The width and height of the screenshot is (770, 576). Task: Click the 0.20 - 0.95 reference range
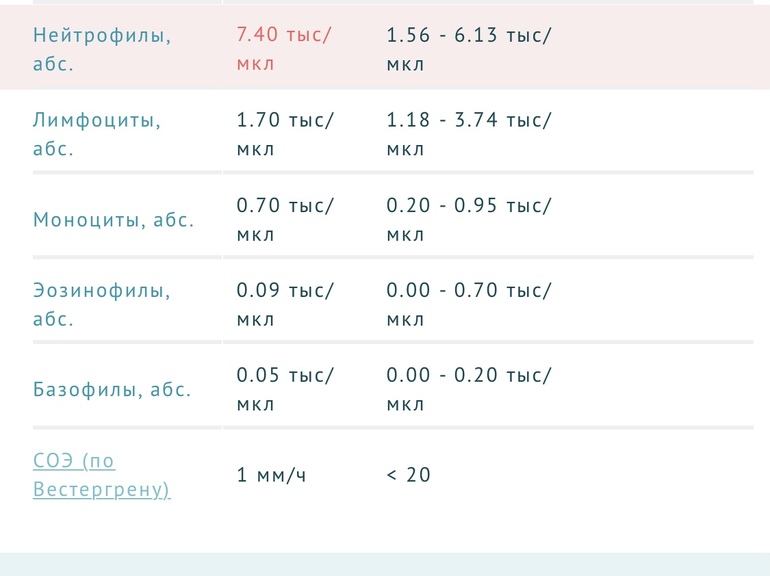468,220
